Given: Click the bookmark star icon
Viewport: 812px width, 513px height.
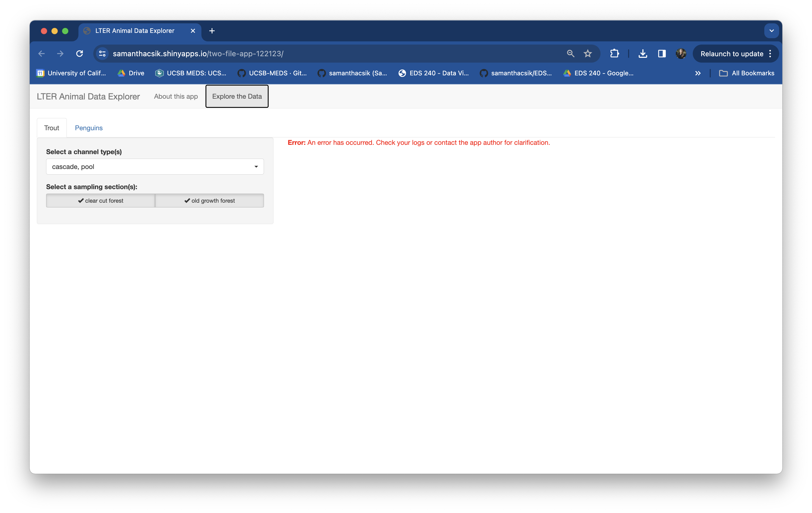Looking at the screenshot, I should [x=588, y=54].
